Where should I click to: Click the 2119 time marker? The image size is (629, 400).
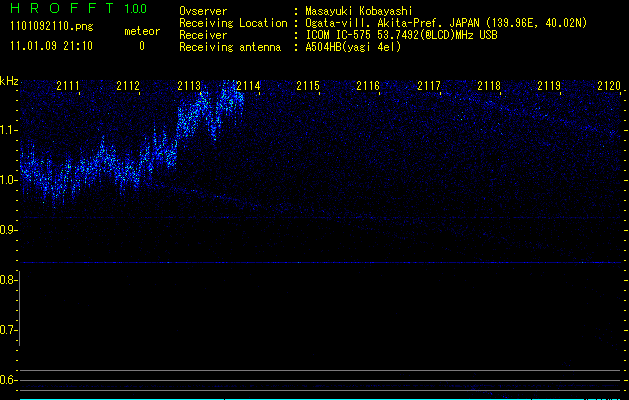click(549, 86)
